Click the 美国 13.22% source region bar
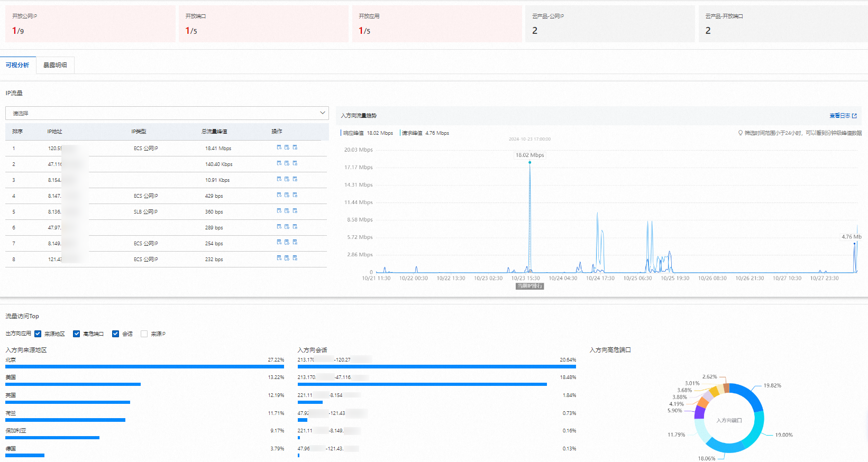Image resolution: width=868 pixels, height=462 pixels. [73, 384]
